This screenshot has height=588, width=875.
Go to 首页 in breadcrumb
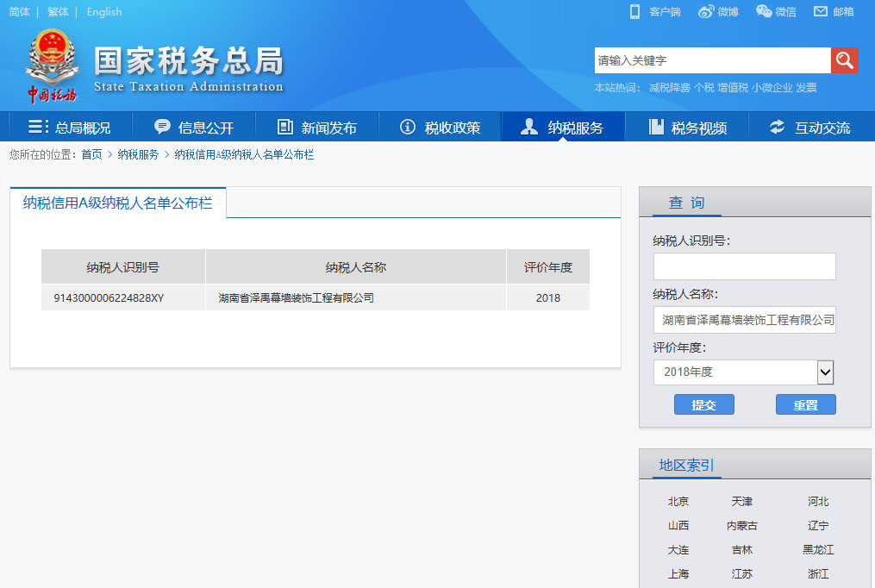pyautogui.click(x=91, y=154)
